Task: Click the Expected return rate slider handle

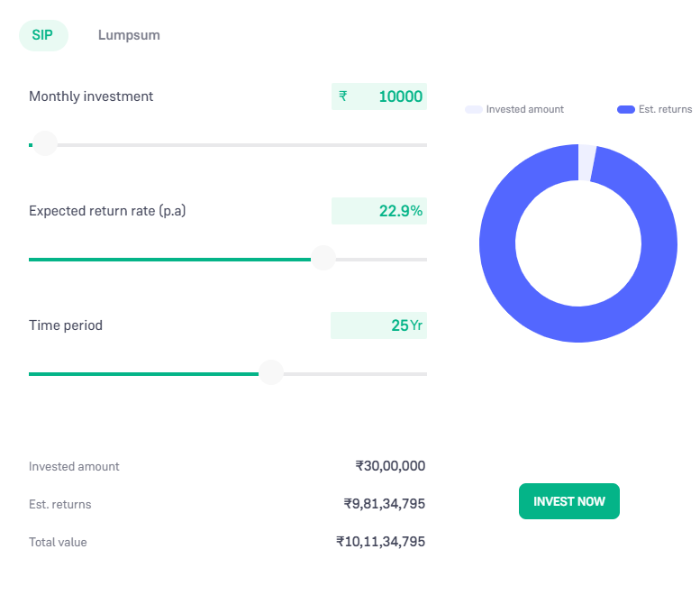Action: tap(323, 258)
